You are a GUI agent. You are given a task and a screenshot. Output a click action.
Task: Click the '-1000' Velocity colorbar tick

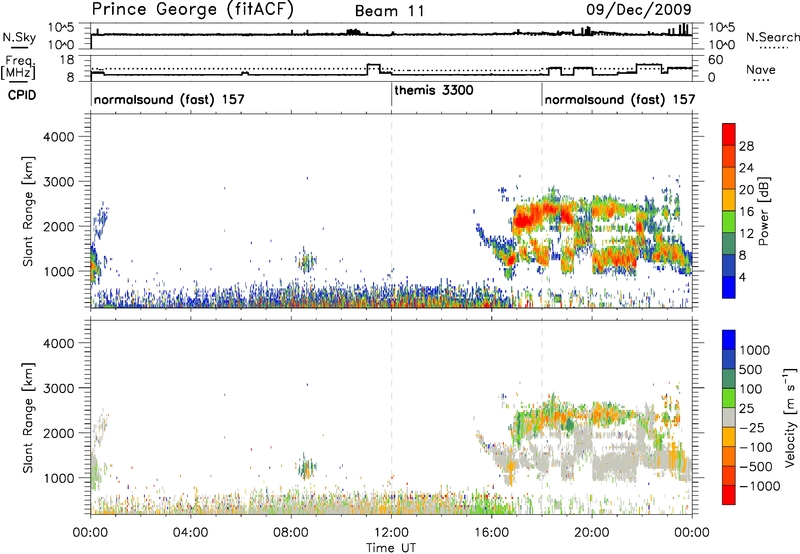pyautogui.click(x=759, y=486)
